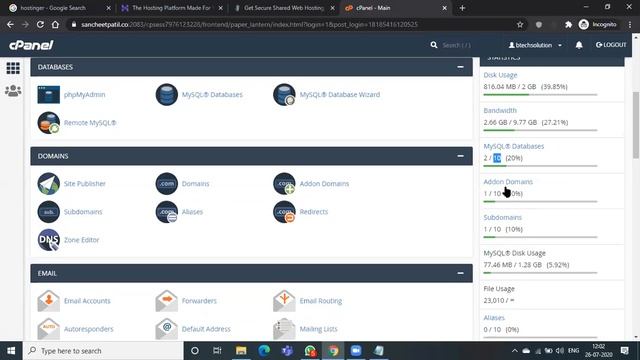Open the home grid sidebar icon
Screen dimensions: 640x360
click(13, 68)
